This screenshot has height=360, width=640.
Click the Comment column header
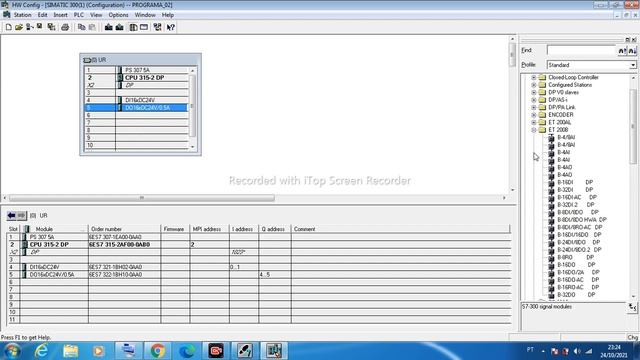[x=400, y=229]
